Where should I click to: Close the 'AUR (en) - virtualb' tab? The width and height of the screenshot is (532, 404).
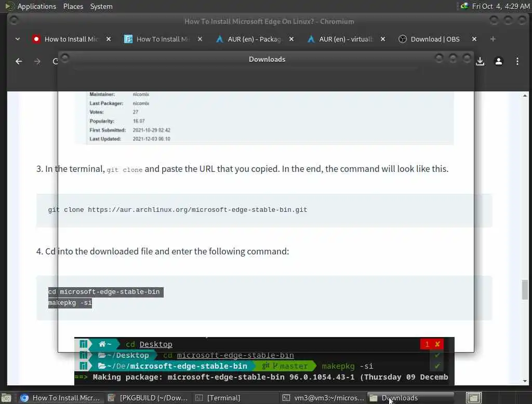pos(383,39)
